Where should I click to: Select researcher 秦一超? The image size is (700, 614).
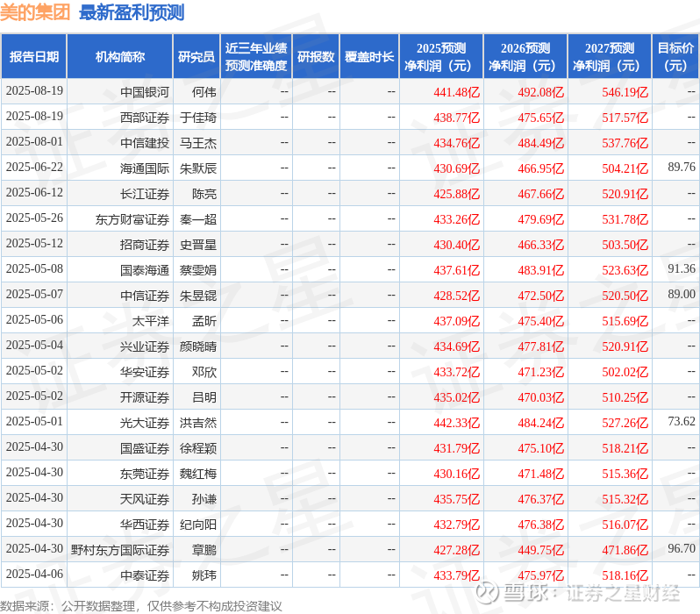click(198, 219)
